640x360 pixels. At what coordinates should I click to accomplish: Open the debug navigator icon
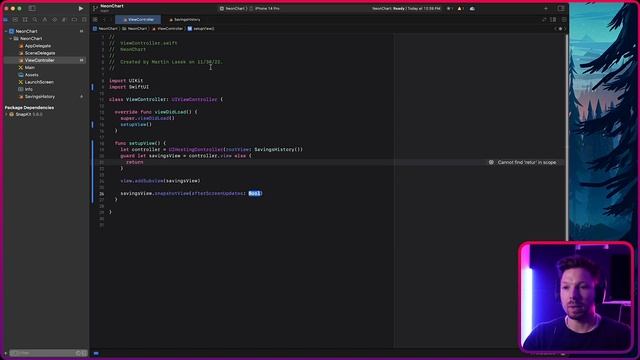(x=64, y=20)
